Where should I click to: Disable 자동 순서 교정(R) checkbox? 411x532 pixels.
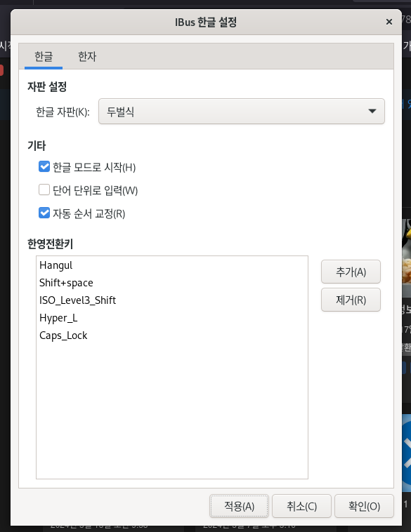44,213
